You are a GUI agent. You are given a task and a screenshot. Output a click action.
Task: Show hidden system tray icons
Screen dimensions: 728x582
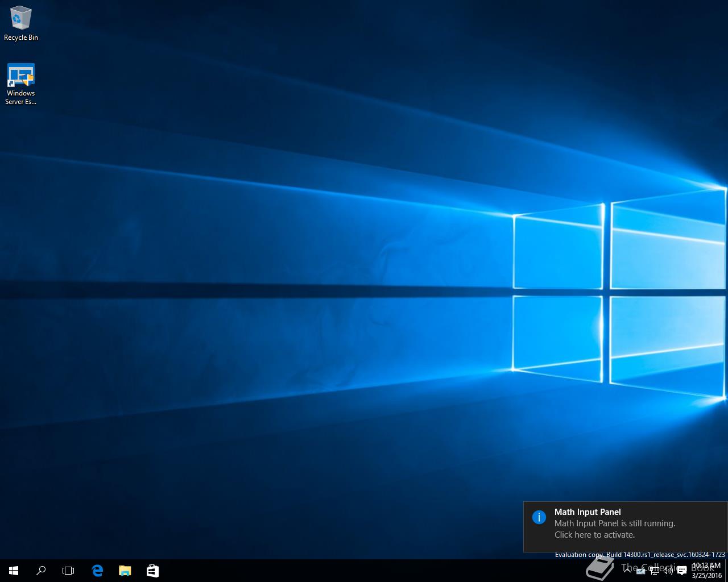[627, 570]
